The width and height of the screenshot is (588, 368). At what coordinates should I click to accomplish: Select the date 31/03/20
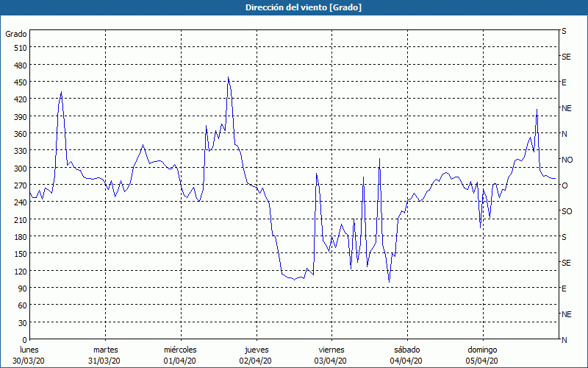(104, 361)
